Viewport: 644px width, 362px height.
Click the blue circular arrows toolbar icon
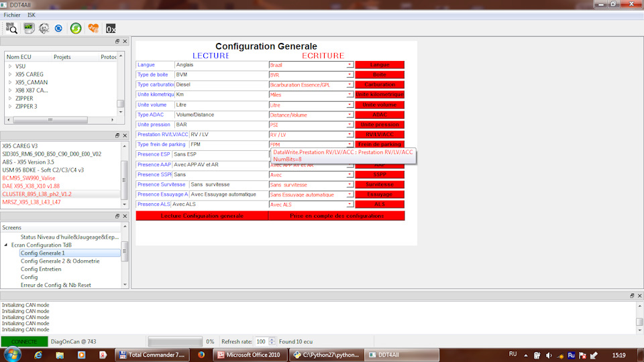tap(59, 28)
